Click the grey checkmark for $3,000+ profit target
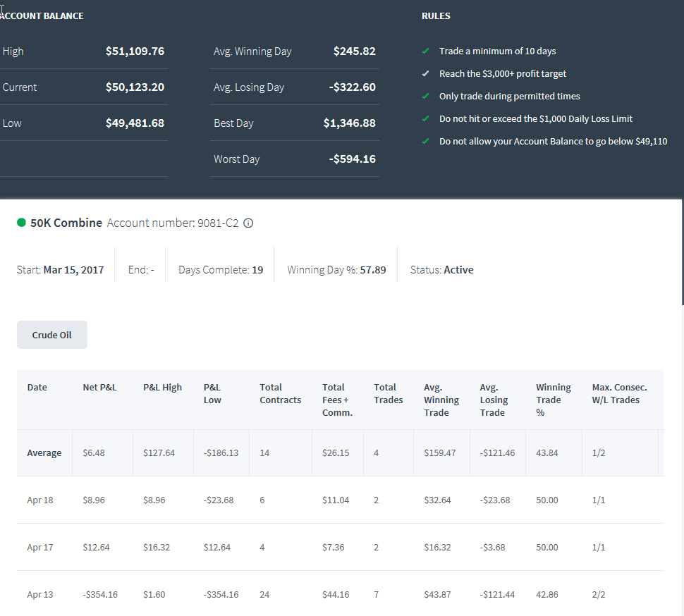This screenshot has width=684, height=616. pos(426,74)
